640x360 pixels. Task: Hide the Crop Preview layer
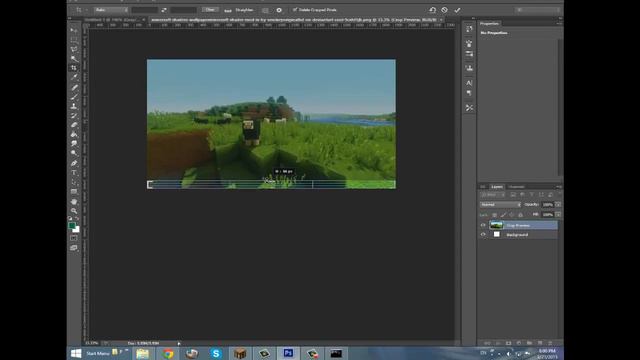[483, 225]
